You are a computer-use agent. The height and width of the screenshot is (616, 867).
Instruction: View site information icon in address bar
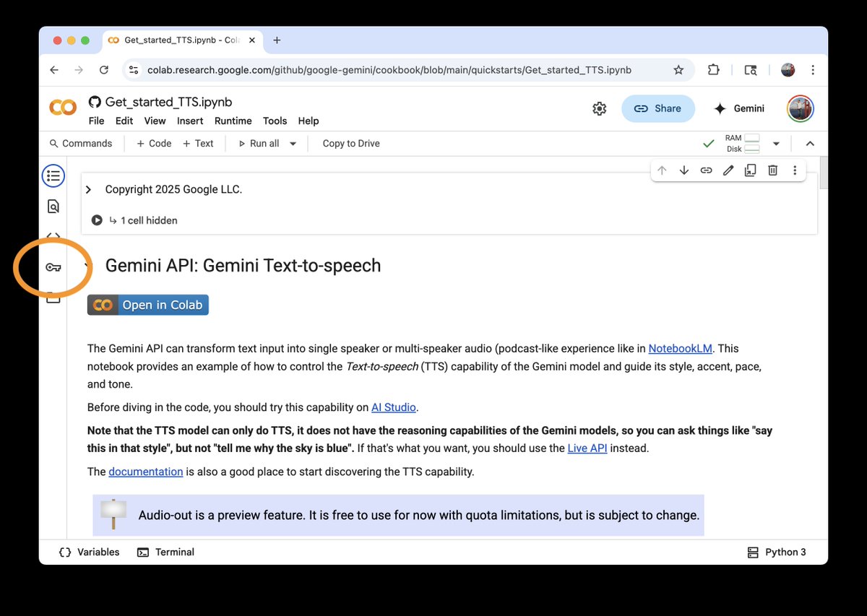(132, 70)
